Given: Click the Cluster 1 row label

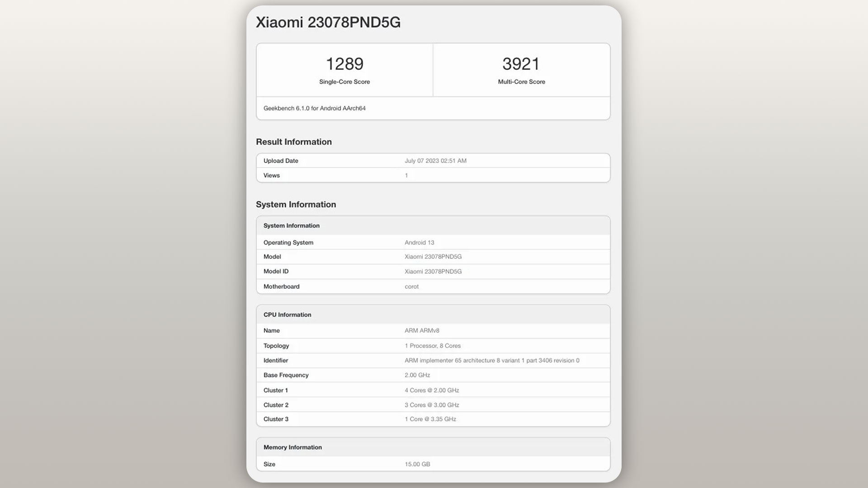Looking at the screenshot, I should 276,390.
